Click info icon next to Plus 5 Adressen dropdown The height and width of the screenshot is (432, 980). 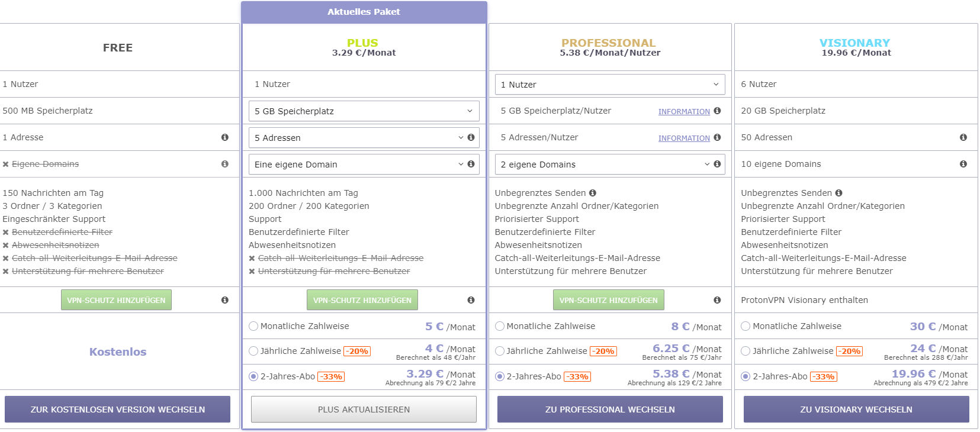pyautogui.click(x=471, y=137)
